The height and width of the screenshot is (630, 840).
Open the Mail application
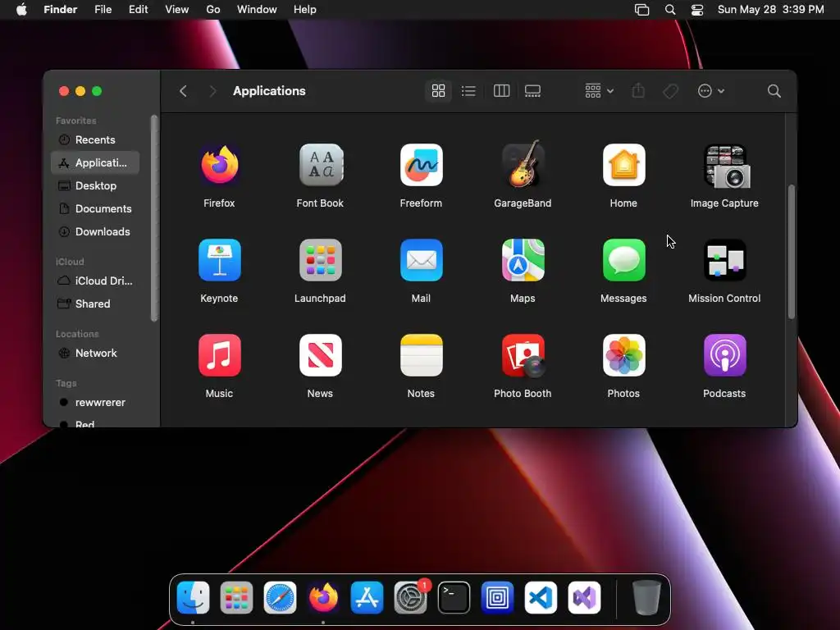click(421, 260)
